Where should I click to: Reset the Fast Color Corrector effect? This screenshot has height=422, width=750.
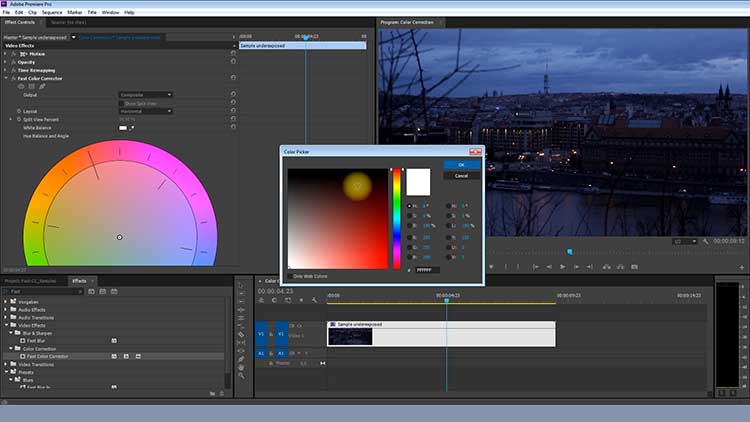point(233,78)
